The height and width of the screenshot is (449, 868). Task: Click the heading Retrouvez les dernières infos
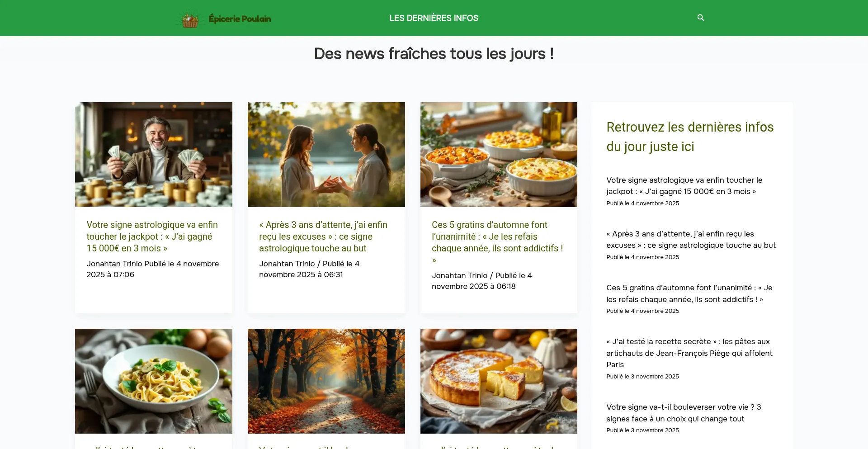click(689, 136)
